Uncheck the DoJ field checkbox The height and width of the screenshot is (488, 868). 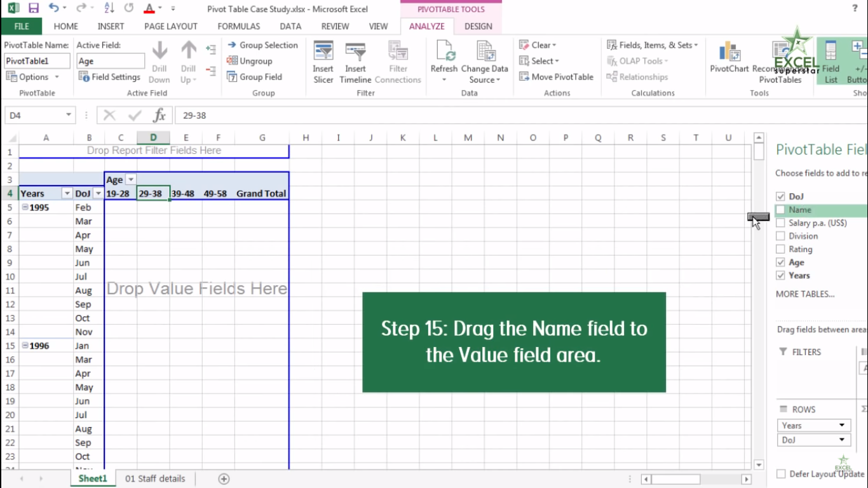780,196
